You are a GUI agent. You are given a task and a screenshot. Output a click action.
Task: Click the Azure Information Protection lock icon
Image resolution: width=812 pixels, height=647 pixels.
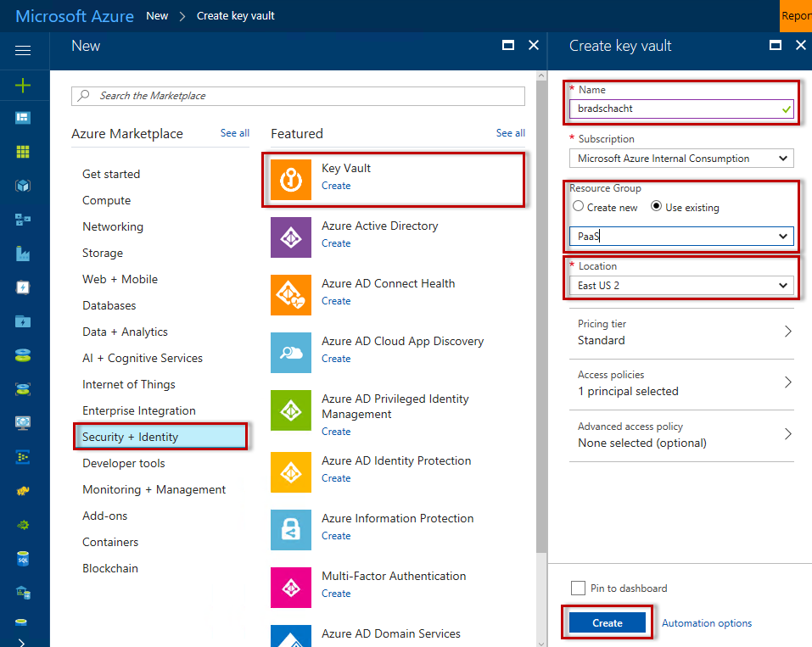291,530
